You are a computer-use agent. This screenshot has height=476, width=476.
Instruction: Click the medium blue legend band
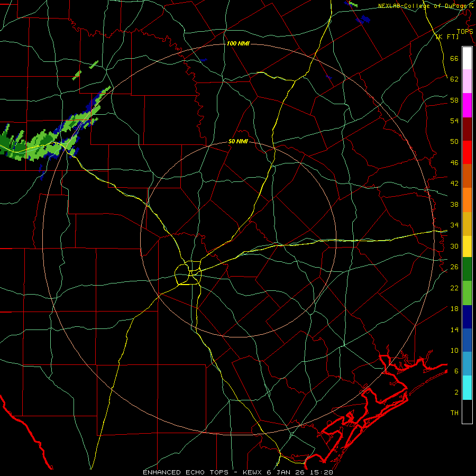[467, 340]
